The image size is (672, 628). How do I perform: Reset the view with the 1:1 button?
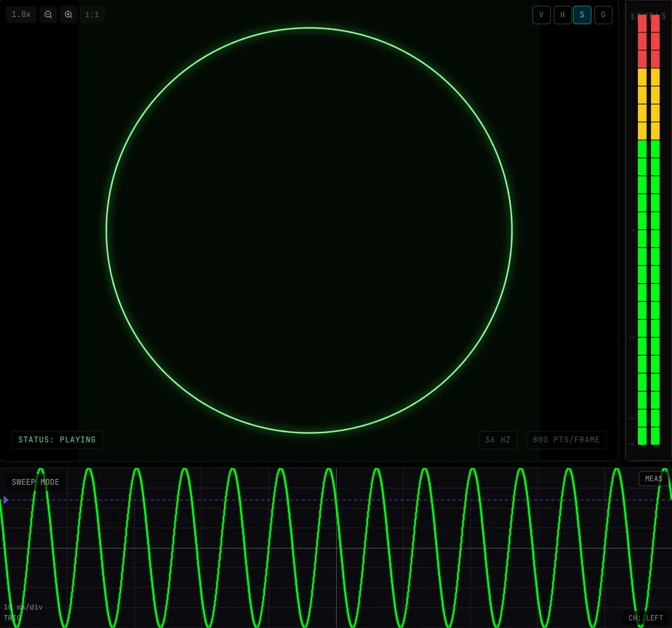tap(92, 15)
